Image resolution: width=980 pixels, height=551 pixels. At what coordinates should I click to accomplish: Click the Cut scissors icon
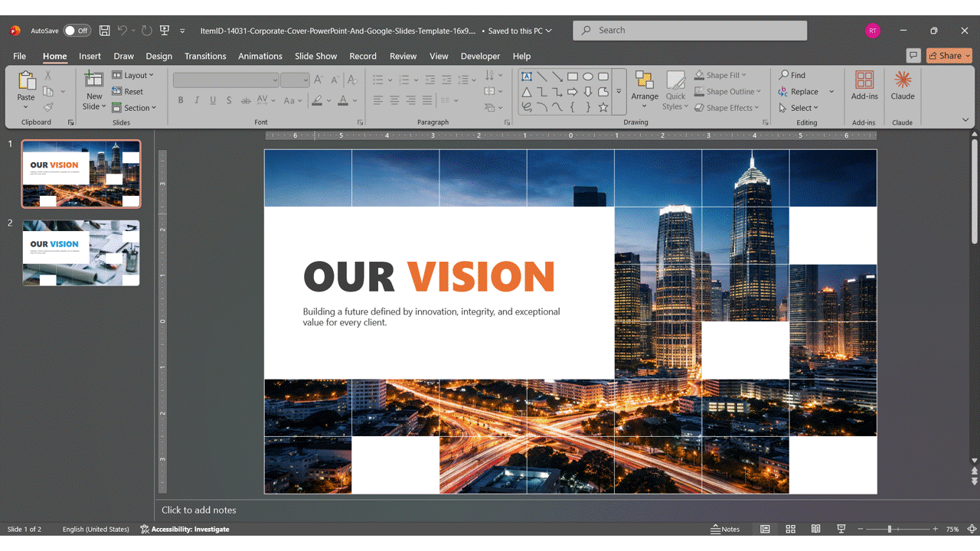(x=47, y=75)
